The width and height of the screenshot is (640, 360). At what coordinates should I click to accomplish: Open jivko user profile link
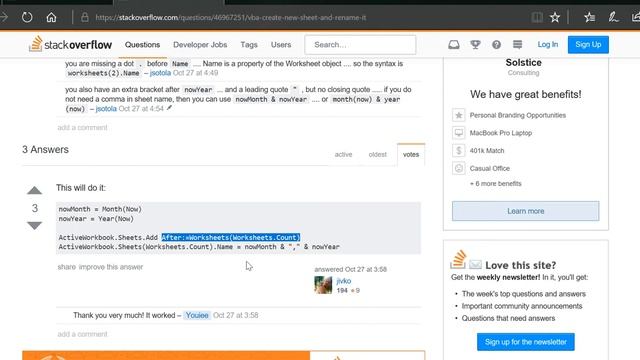coord(344,281)
